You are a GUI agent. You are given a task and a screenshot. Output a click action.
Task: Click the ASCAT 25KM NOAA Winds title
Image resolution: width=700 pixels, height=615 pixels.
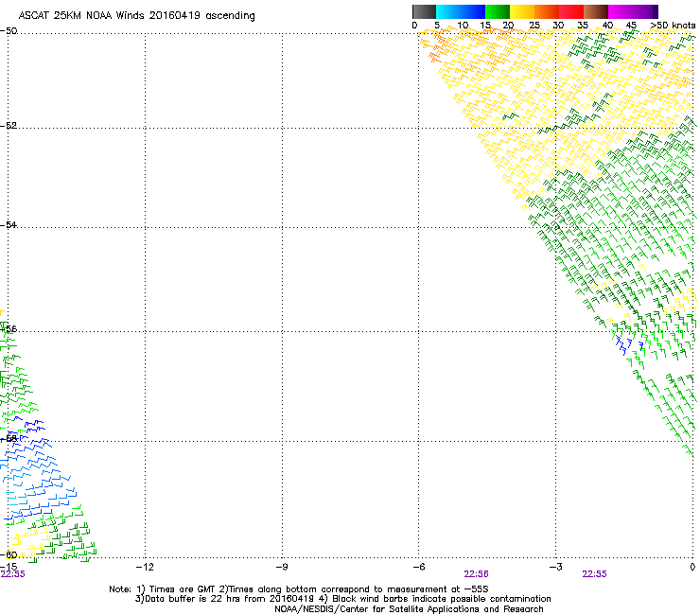point(136,16)
